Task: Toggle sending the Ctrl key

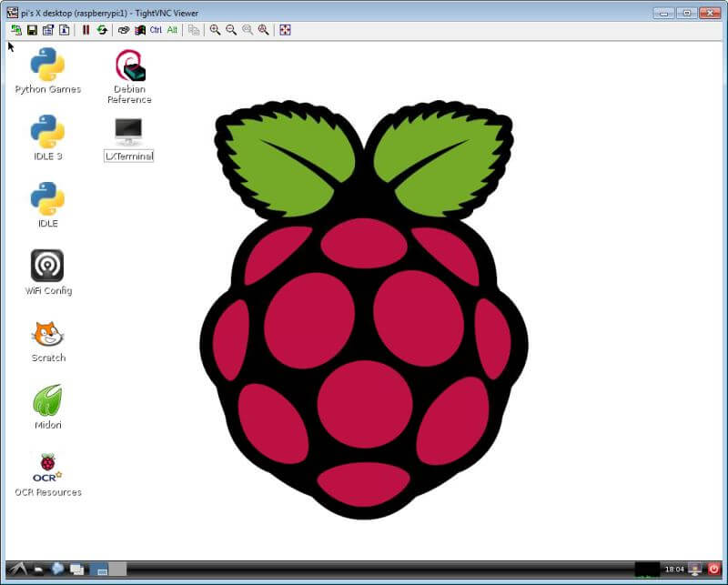Action: pos(155,30)
